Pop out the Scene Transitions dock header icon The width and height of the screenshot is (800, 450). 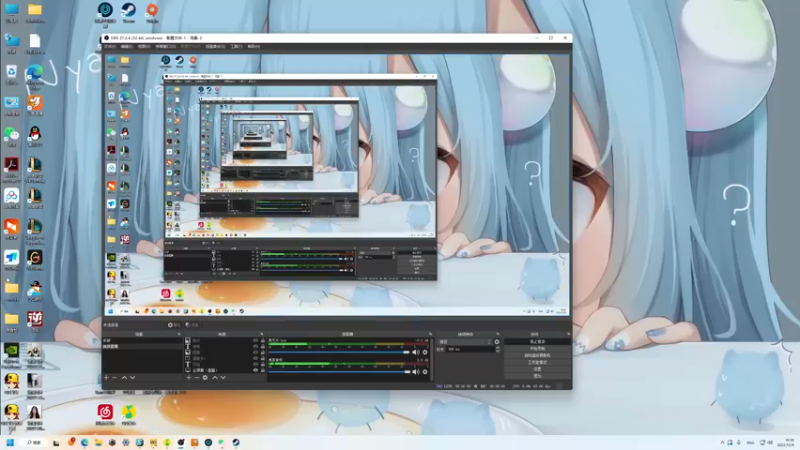(497, 334)
